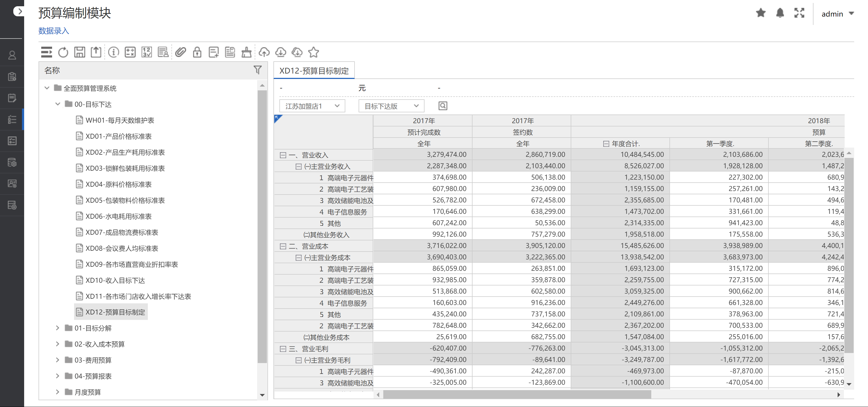This screenshot has width=868, height=407.
Task: Open XD10-收入目标下达 in the tree
Action: click(115, 280)
